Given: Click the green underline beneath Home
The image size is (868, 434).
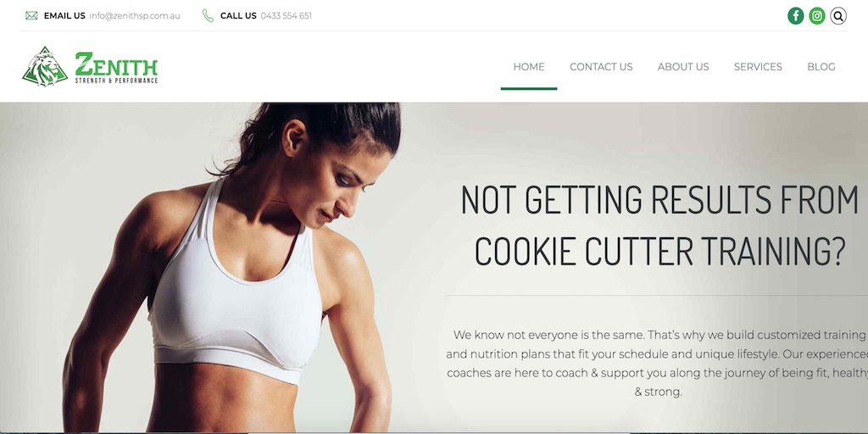Looking at the screenshot, I should point(529,88).
